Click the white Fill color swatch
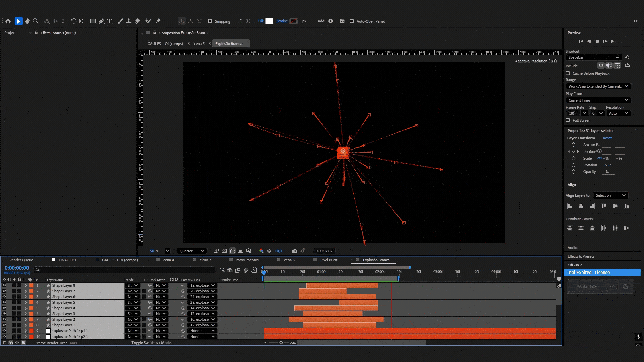644x362 pixels. tap(269, 21)
